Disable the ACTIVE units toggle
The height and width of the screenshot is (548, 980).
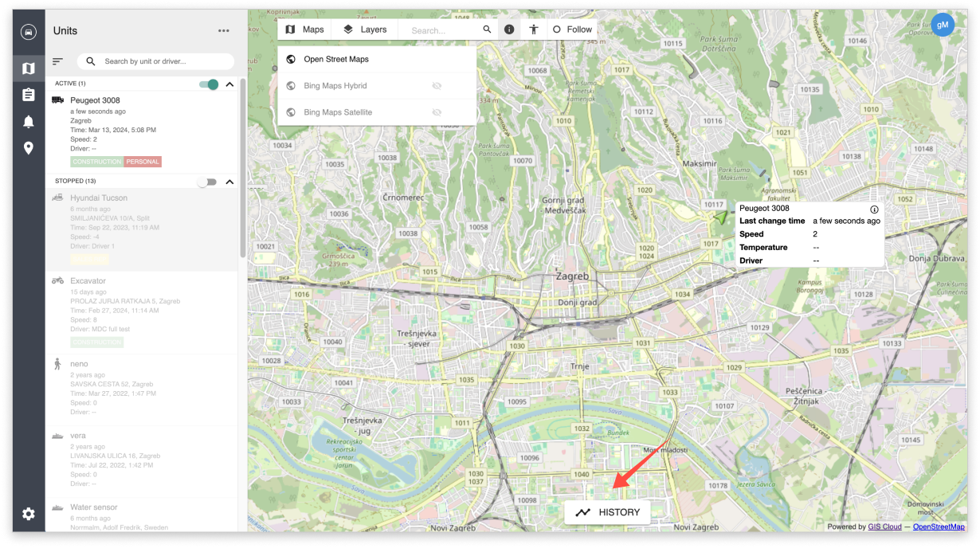click(x=209, y=83)
